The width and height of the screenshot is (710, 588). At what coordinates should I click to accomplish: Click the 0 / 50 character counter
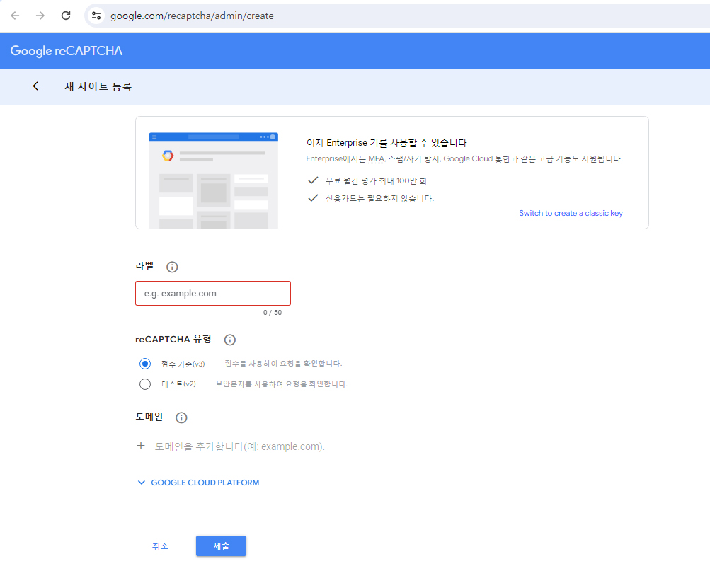pyautogui.click(x=273, y=312)
